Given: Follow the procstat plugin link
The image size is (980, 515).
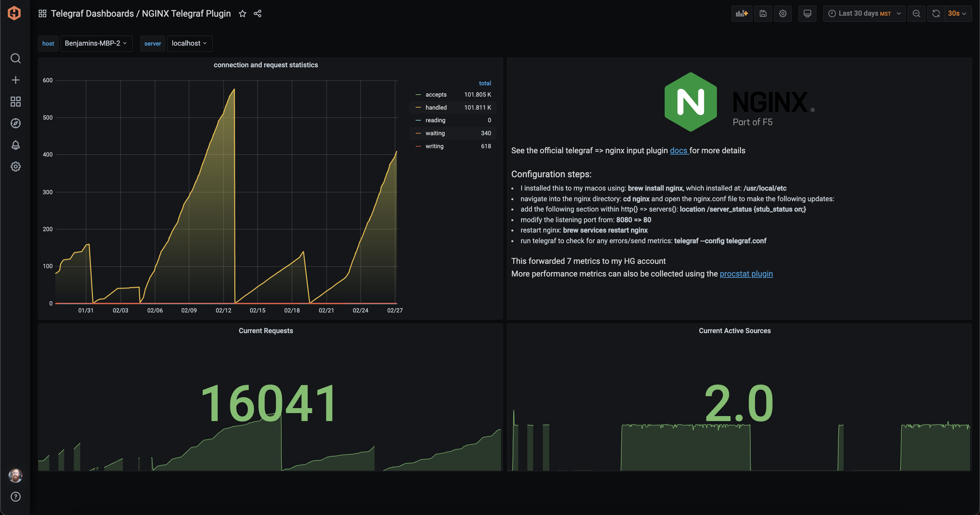Looking at the screenshot, I should 746,273.
